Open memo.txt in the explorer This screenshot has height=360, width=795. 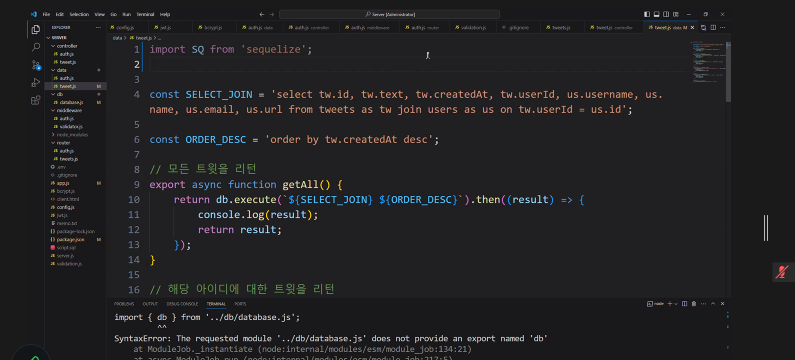coord(76,223)
